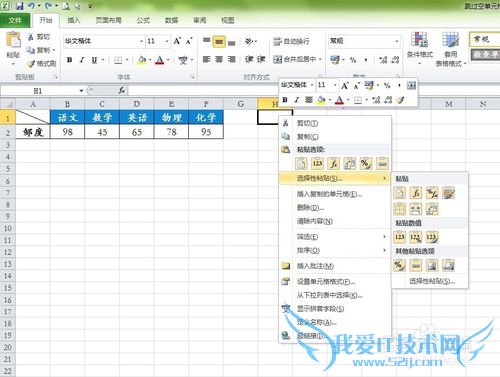
Task: Open the number format dropdown (常规)
Action: [x=397, y=41]
